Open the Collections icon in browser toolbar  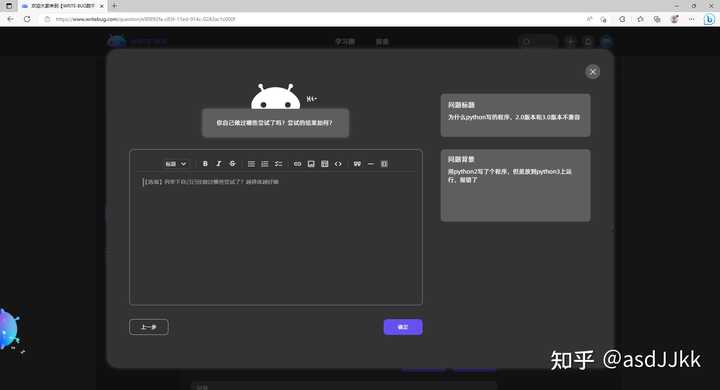pyautogui.click(x=657, y=19)
